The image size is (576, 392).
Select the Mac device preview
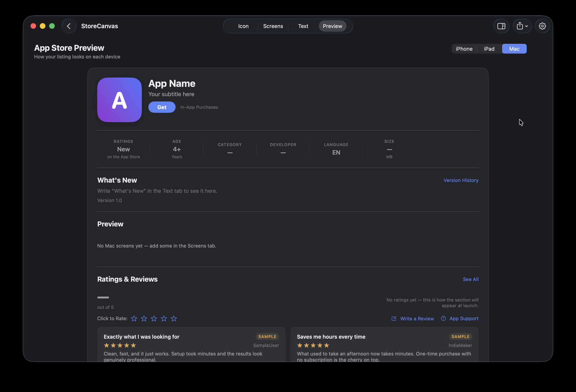pos(514,49)
